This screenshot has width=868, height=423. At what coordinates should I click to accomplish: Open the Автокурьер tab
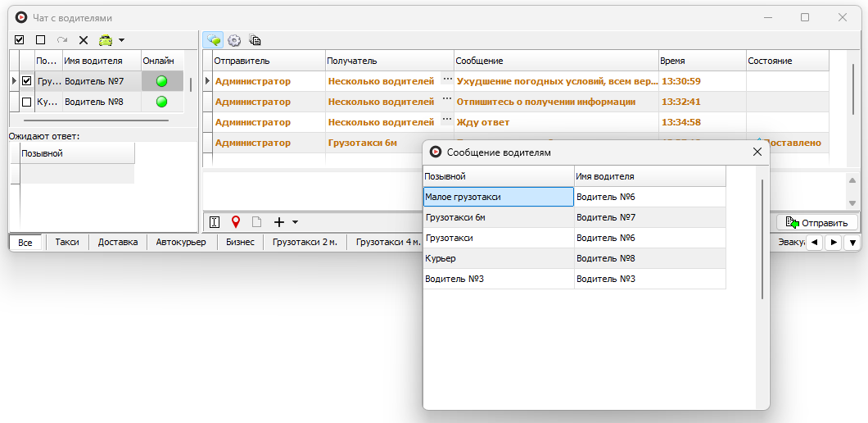click(x=181, y=243)
